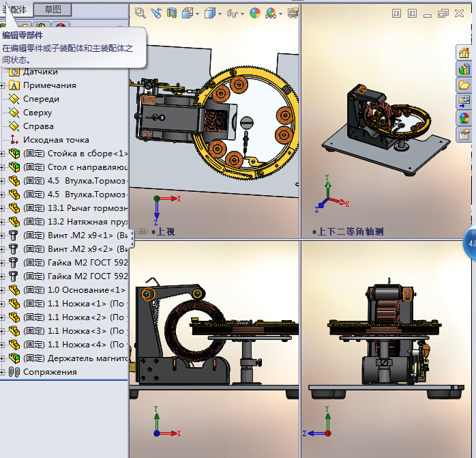Click the Датчики sensors icon
476x458 pixels.
point(14,72)
